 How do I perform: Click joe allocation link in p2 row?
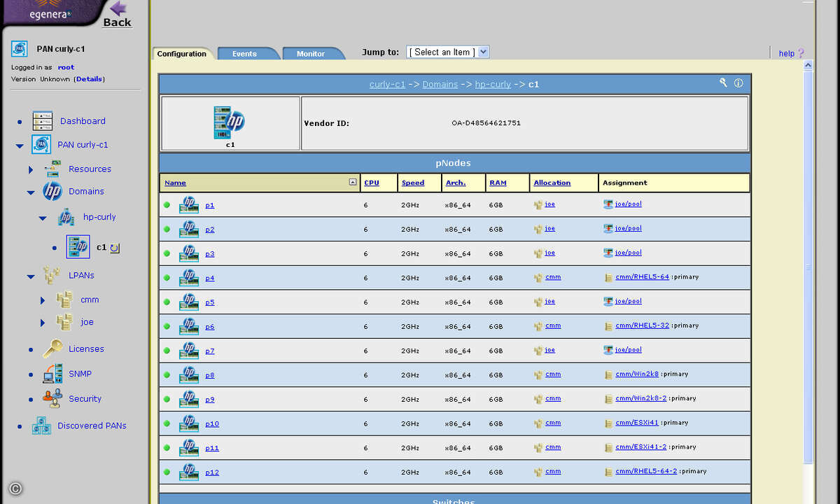coord(550,228)
